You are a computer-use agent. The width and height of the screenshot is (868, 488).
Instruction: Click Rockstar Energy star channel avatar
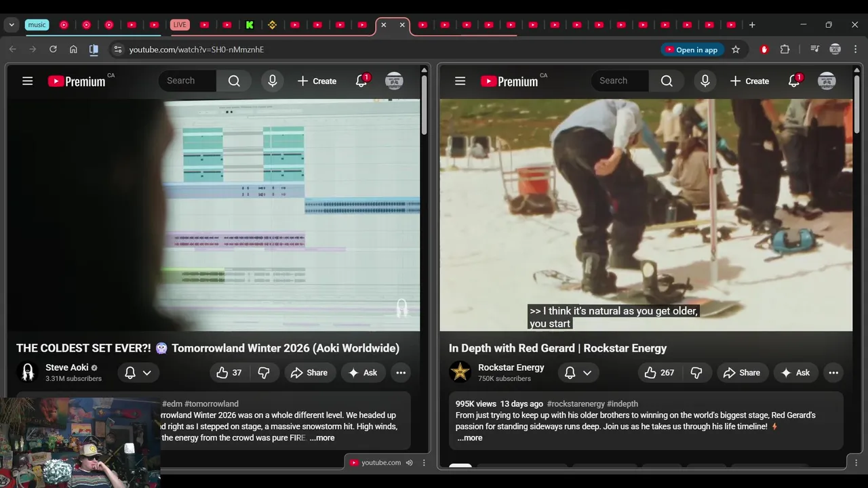460,372
